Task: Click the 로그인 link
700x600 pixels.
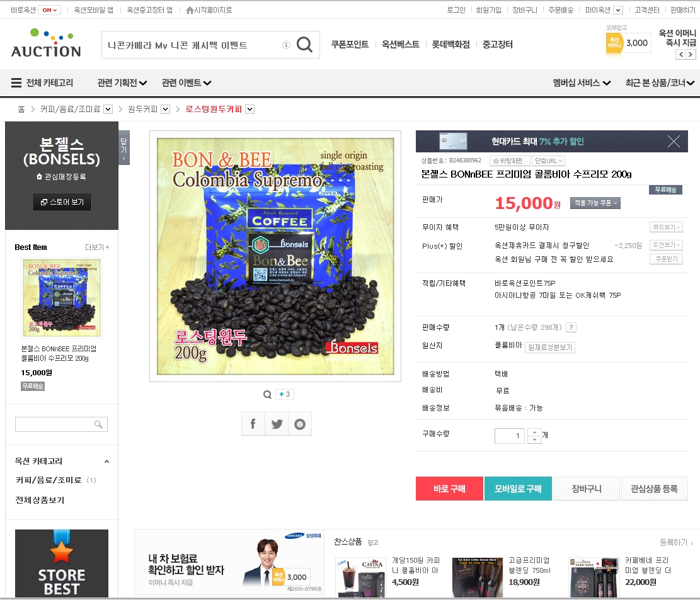Action: pyautogui.click(x=456, y=10)
